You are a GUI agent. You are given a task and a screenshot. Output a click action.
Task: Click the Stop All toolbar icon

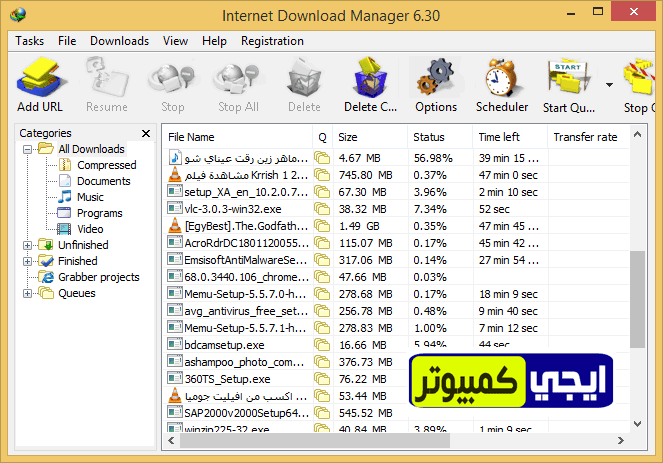click(x=238, y=78)
